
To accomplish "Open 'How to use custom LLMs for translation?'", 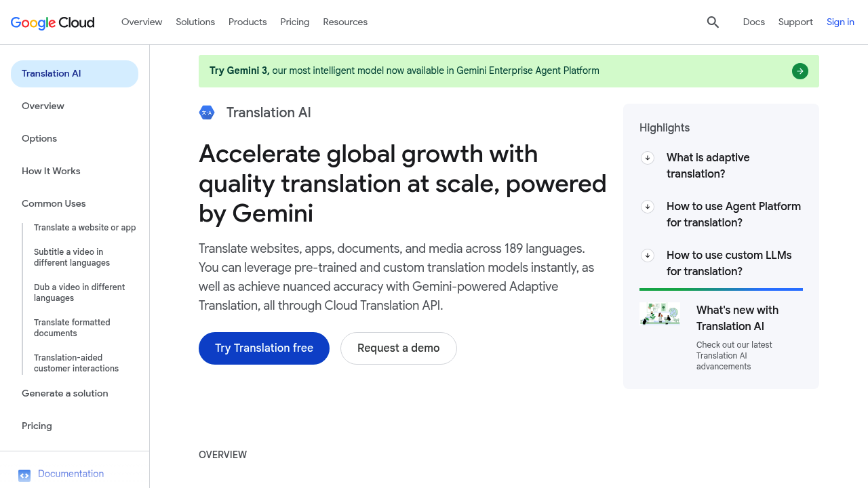I will point(729,264).
